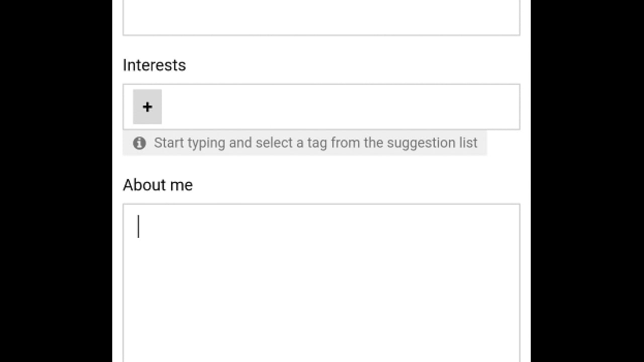Place cursor at text caret in About me
This screenshot has width=644, height=362.
[x=139, y=227]
